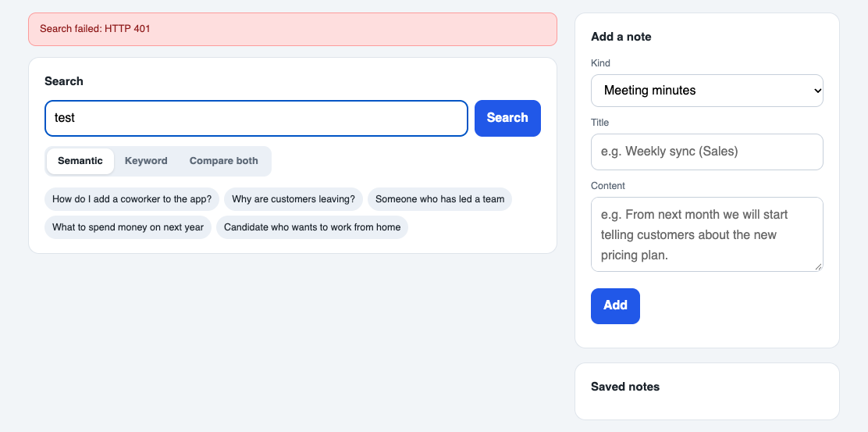The height and width of the screenshot is (432, 868).
Task: Pick 'What to spend money on next year' chip
Action: 128,227
